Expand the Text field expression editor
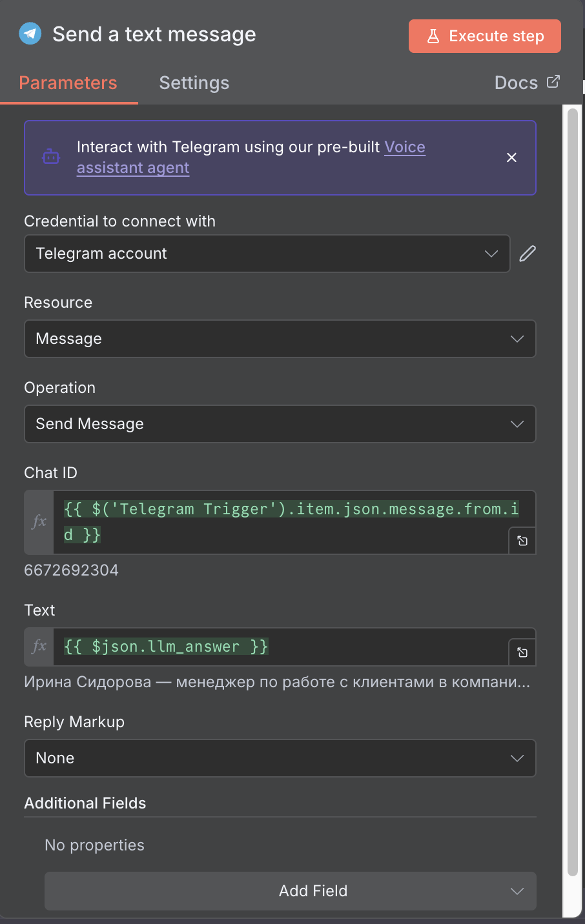Image resolution: width=585 pixels, height=924 pixels. tap(522, 652)
